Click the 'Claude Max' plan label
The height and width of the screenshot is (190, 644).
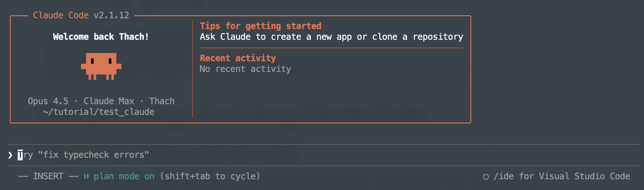coord(109,101)
